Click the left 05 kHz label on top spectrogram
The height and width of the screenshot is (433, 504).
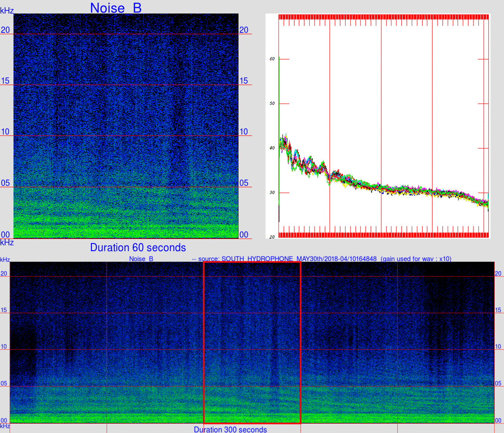(x=5, y=183)
